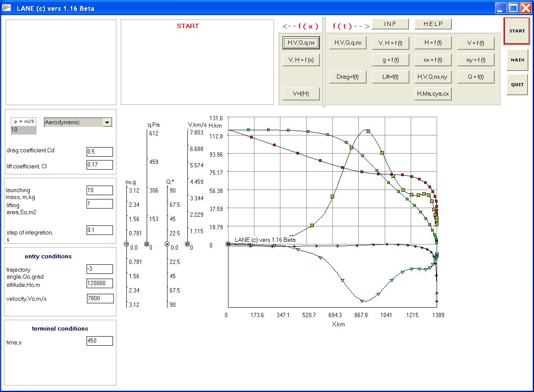Plot the H,Ma,cya,cx graph
Viewport: 534px width, 392px height.
[x=433, y=93]
